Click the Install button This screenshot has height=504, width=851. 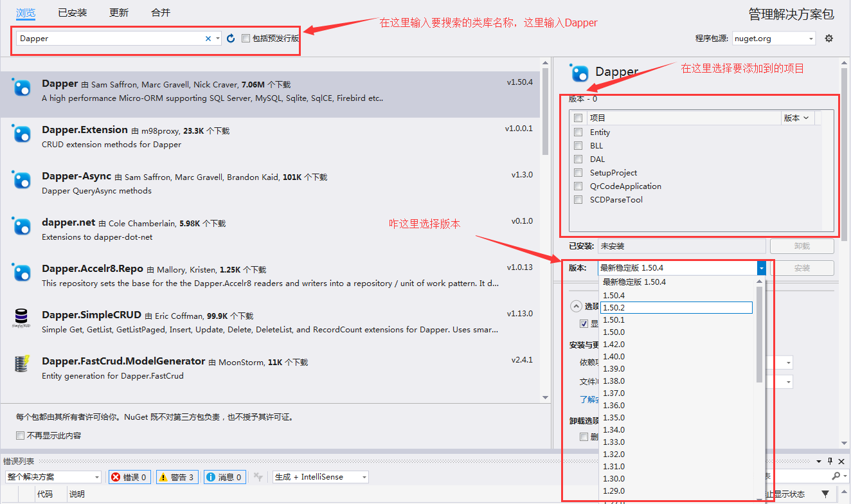802,268
